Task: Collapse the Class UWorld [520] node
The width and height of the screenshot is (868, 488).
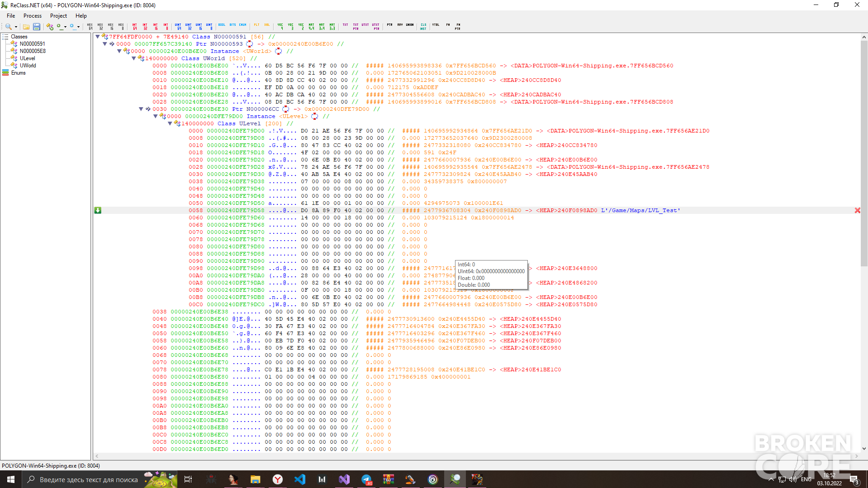Action: click(x=134, y=58)
